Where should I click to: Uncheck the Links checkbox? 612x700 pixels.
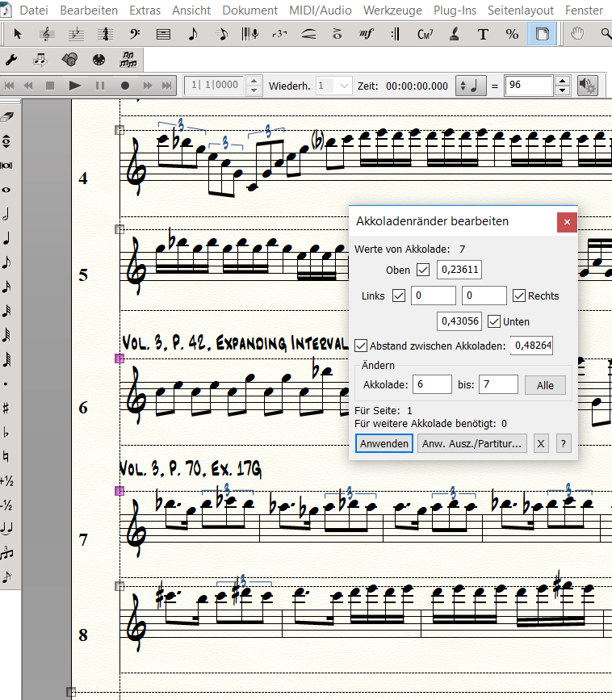[x=399, y=296]
